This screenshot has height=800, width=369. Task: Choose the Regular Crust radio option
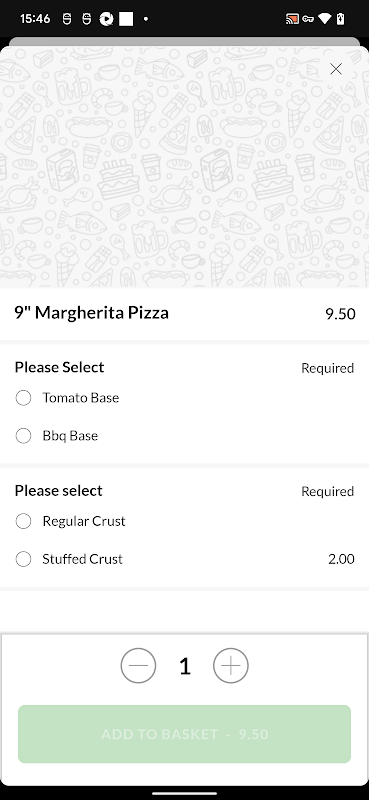[x=23, y=521]
